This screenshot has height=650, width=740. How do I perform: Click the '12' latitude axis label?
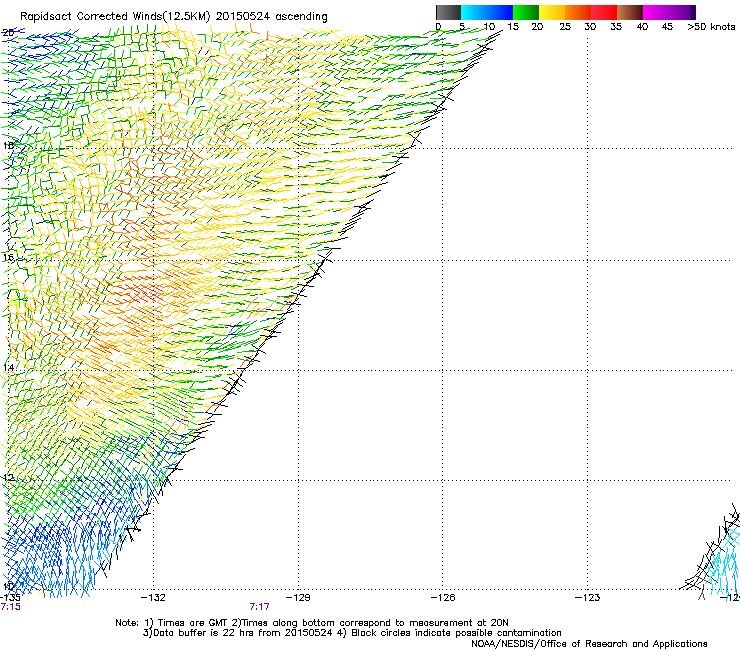8,477
